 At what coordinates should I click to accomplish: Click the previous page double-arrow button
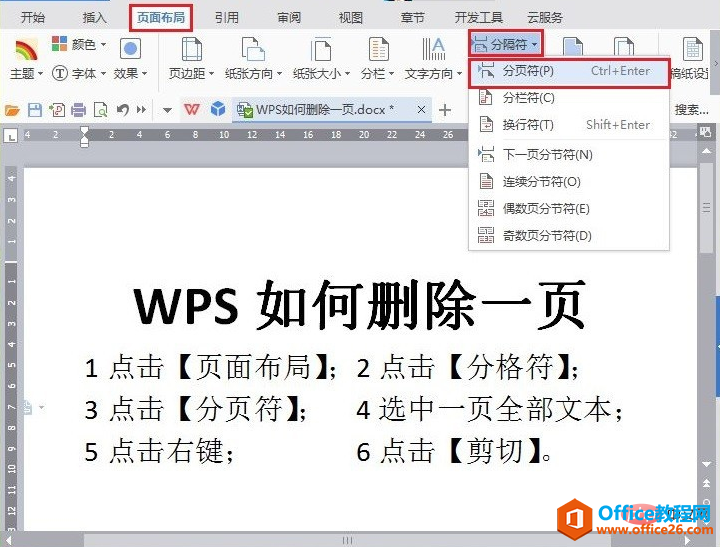coord(707,483)
